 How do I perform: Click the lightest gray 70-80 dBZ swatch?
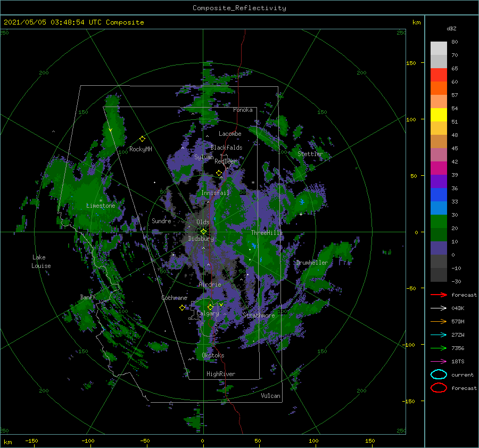coord(439,48)
